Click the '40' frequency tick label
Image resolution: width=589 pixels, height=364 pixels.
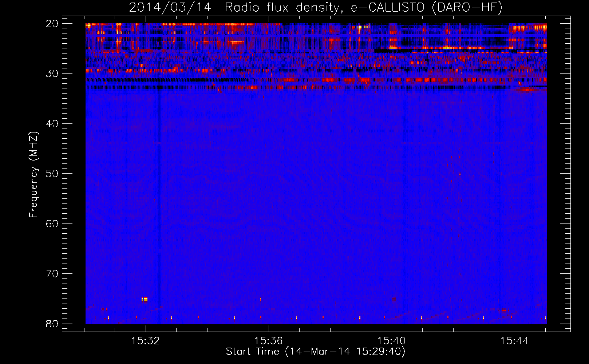52,124
